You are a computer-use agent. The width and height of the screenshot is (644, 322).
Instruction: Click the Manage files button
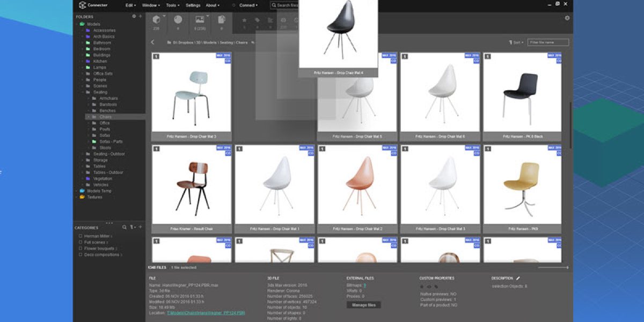pos(364,305)
